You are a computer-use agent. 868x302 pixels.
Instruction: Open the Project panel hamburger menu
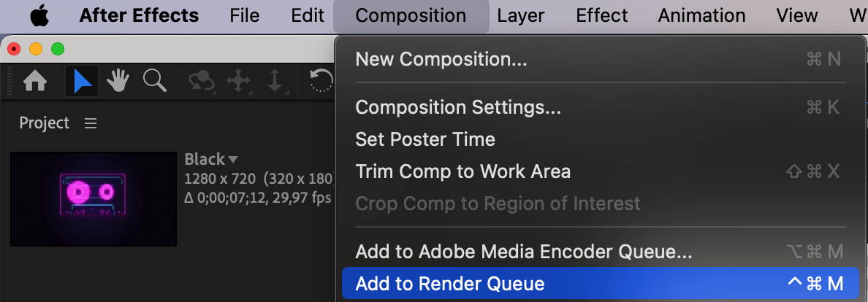coord(91,123)
